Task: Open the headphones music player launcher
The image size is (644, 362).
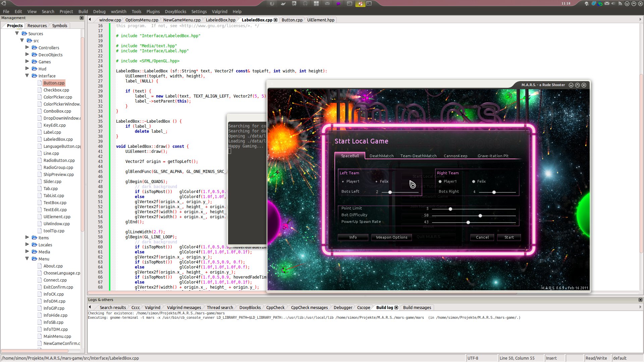Action: click(305, 4)
